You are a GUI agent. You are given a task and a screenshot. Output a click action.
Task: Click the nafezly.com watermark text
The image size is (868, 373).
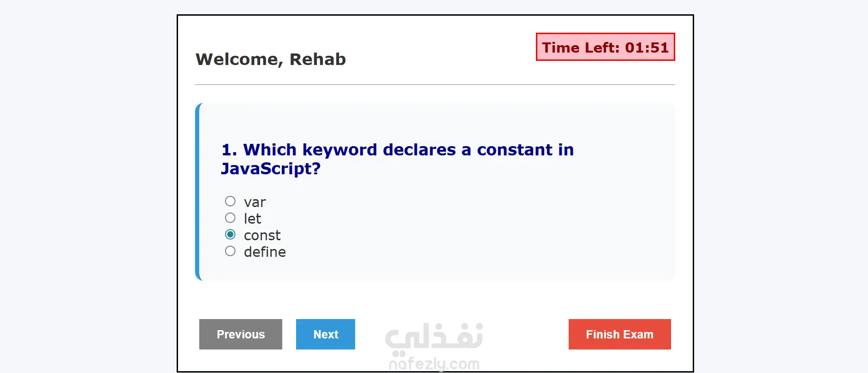434,364
